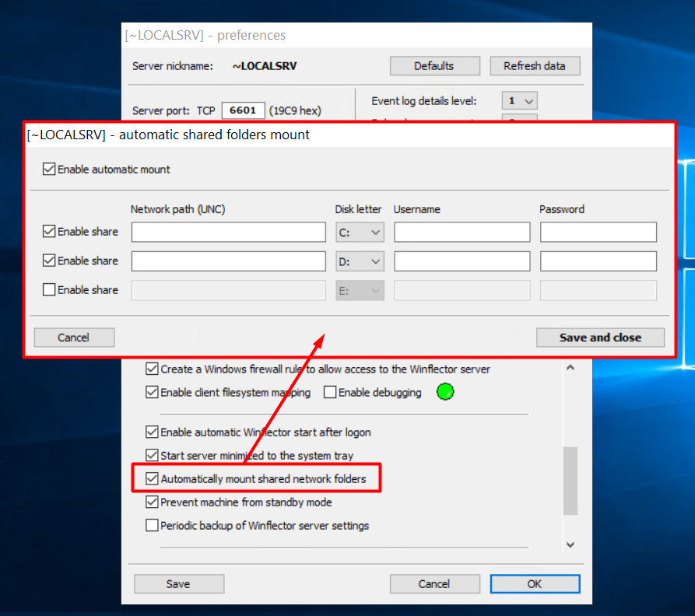Click Cancel in the shared folders dialog
Image resolution: width=695 pixels, height=616 pixels.
point(74,338)
